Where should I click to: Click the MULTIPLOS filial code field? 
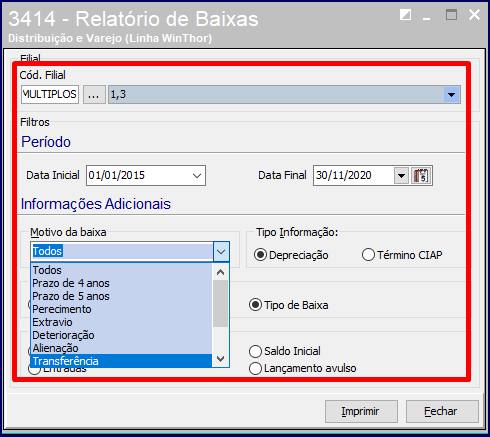(x=50, y=95)
